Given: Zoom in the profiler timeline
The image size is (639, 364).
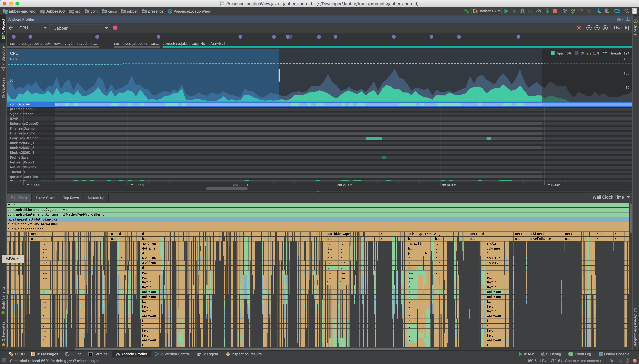Looking at the screenshot, I should (597, 28).
